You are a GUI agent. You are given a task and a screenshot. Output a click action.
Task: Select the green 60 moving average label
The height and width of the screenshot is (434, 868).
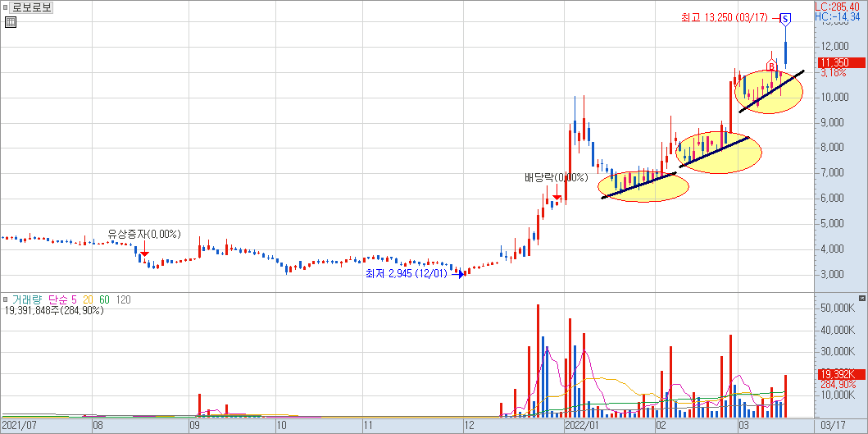click(104, 300)
